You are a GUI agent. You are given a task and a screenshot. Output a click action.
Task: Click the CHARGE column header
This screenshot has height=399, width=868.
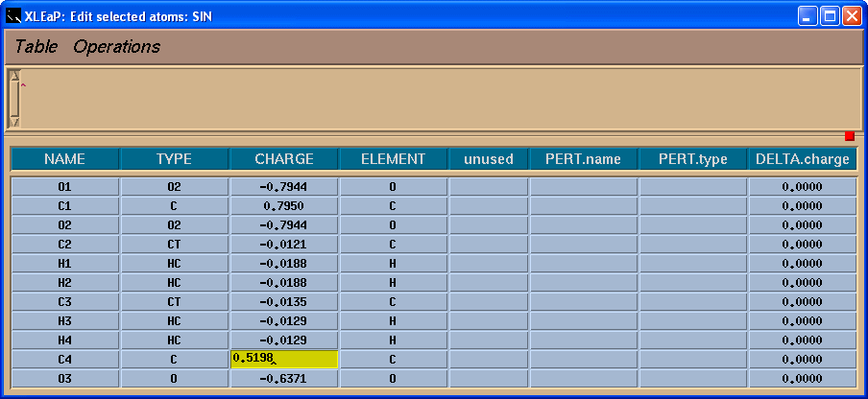click(x=284, y=160)
